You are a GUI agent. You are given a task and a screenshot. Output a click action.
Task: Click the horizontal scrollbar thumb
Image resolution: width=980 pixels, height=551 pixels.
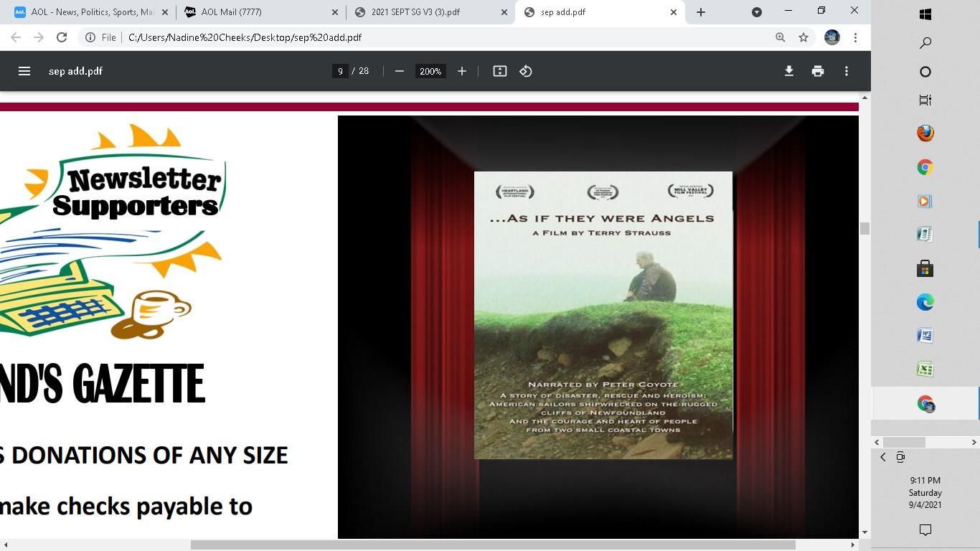click(493, 545)
